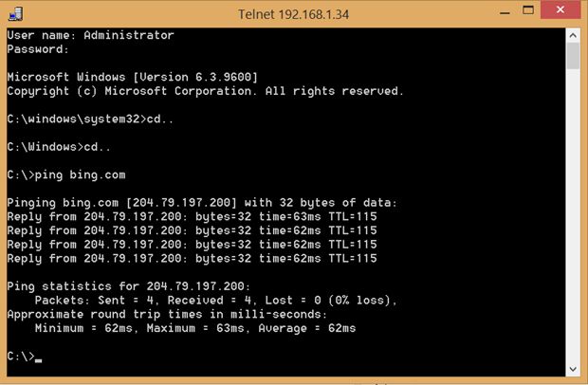This screenshot has width=588, height=385.
Task: Click the "Pinging bing.com" output line
Action: coord(202,203)
